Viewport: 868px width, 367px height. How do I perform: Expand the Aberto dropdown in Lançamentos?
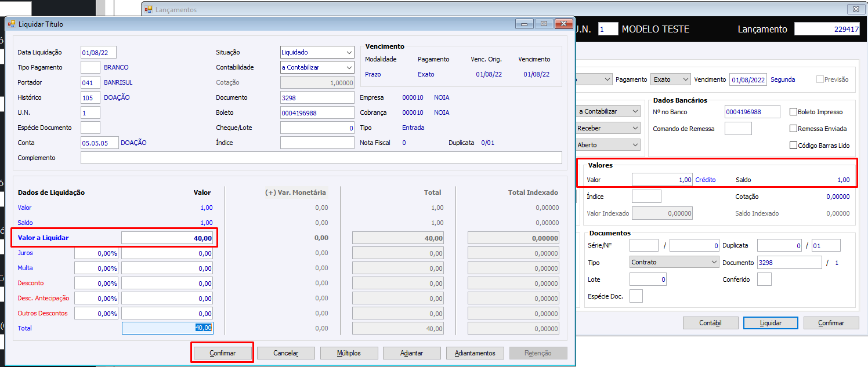[608, 145]
